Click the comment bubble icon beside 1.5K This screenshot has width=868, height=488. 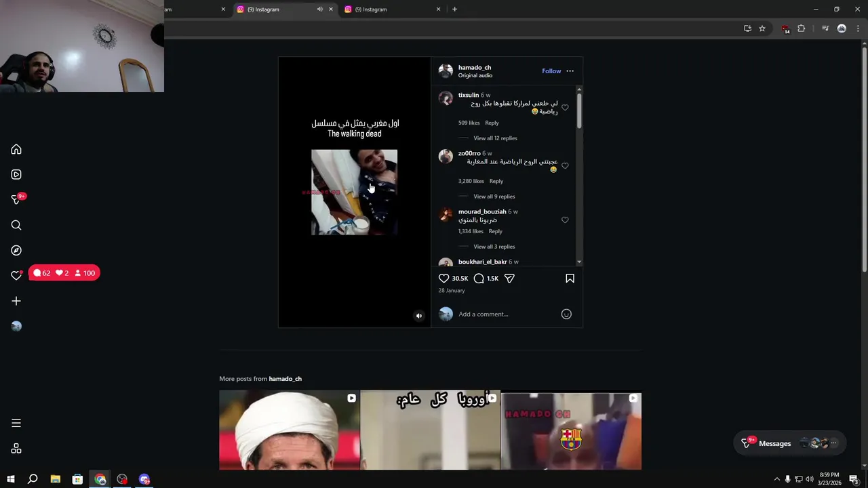point(479,279)
